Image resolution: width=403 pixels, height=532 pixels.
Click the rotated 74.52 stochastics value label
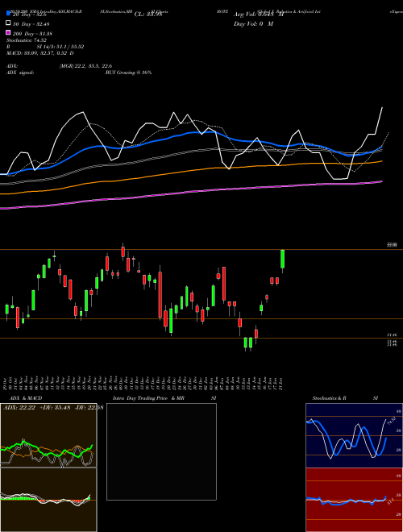(x=390, y=421)
